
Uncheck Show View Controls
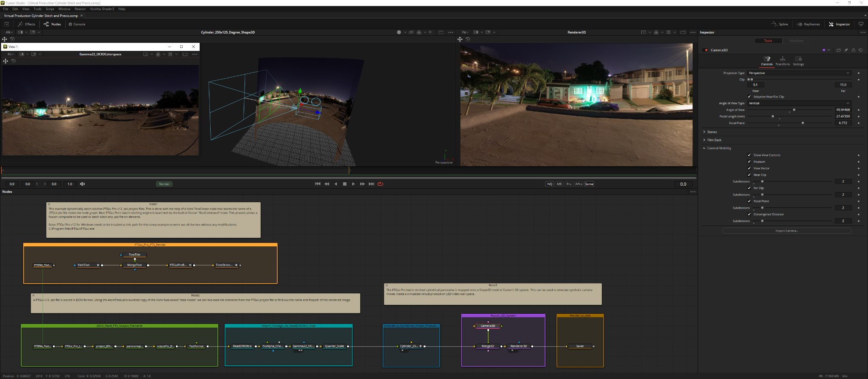coord(749,155)
